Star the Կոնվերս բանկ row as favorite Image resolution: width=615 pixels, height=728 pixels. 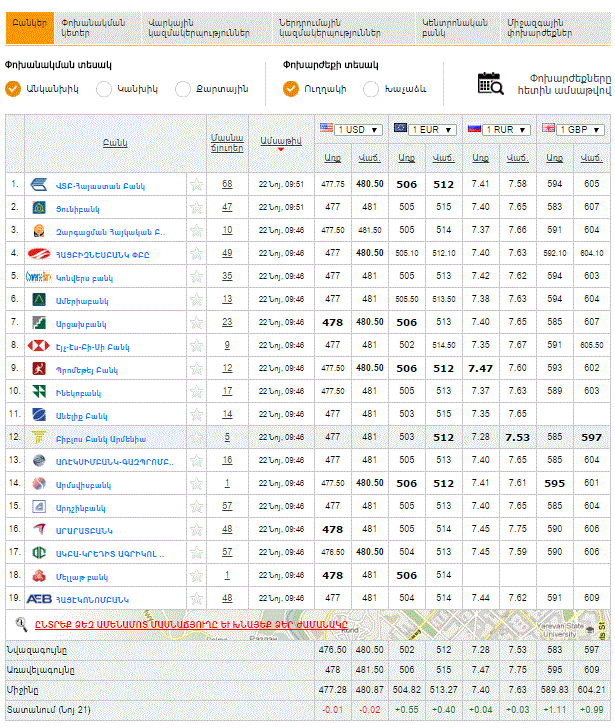pyautogui.click(x=197, y=276)
